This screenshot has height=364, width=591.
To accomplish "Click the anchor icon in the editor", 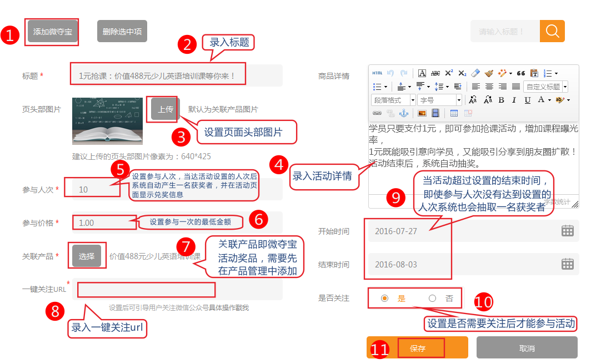I will pos(404,113).
